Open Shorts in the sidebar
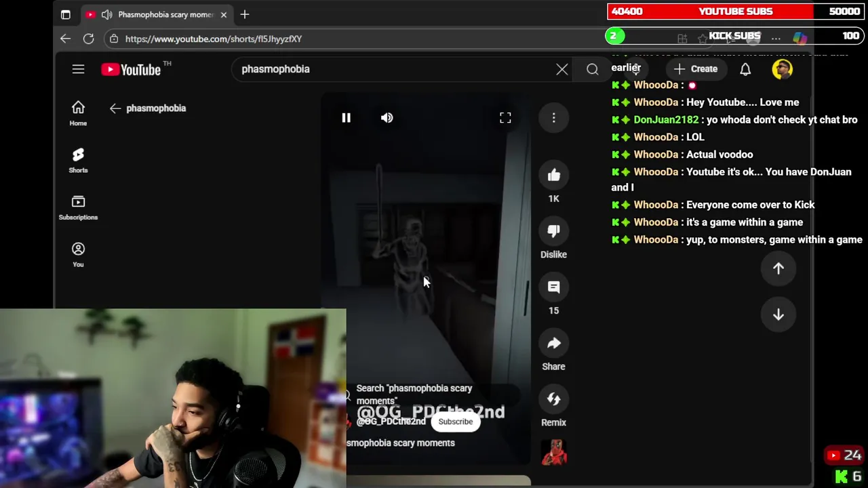The height and width of the screenshot is (488, 868). click(x=78, y=161)
